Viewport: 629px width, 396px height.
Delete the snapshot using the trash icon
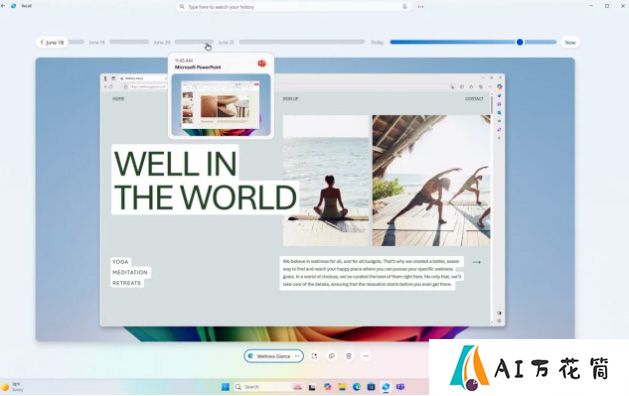[349, 356]
